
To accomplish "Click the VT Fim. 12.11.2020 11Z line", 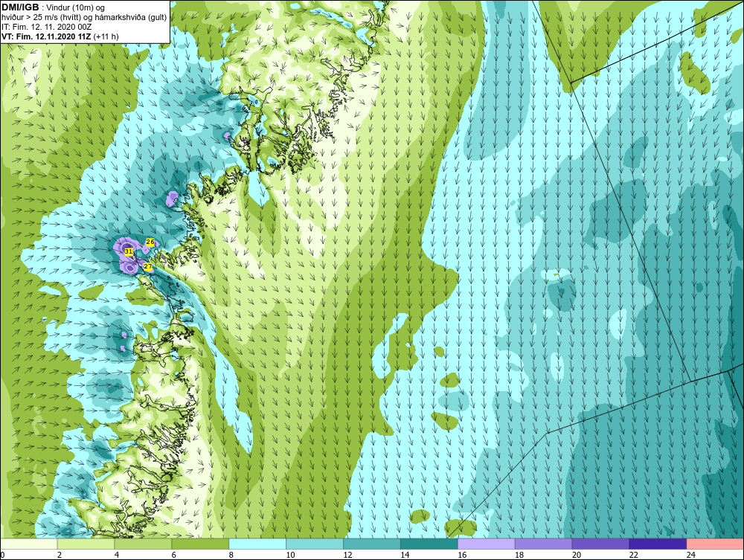I will (x=60, y=36).
